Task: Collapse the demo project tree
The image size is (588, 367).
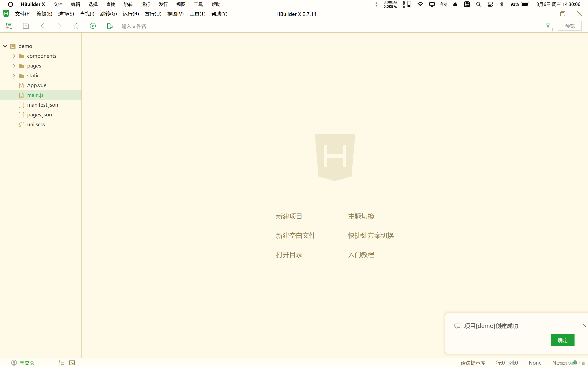Action: 5,46
